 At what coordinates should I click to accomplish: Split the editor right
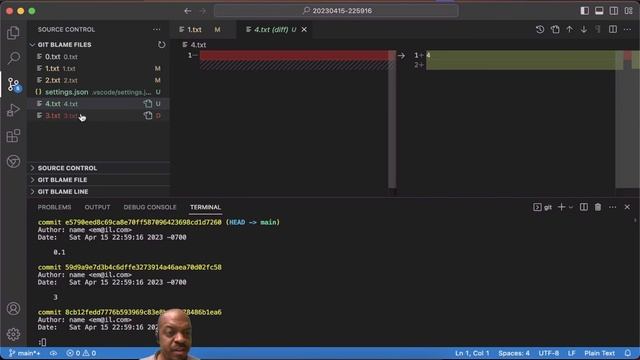(x=613, y=29)
